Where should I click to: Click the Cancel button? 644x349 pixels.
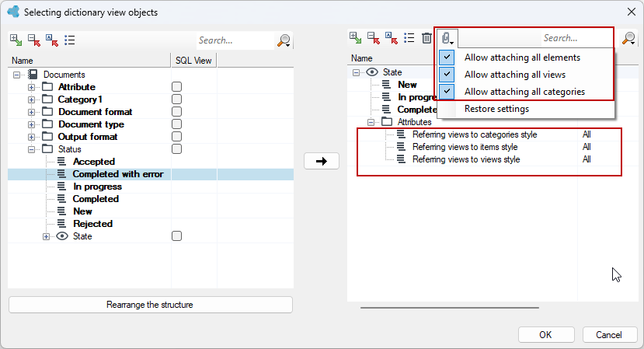click(609, 334)
